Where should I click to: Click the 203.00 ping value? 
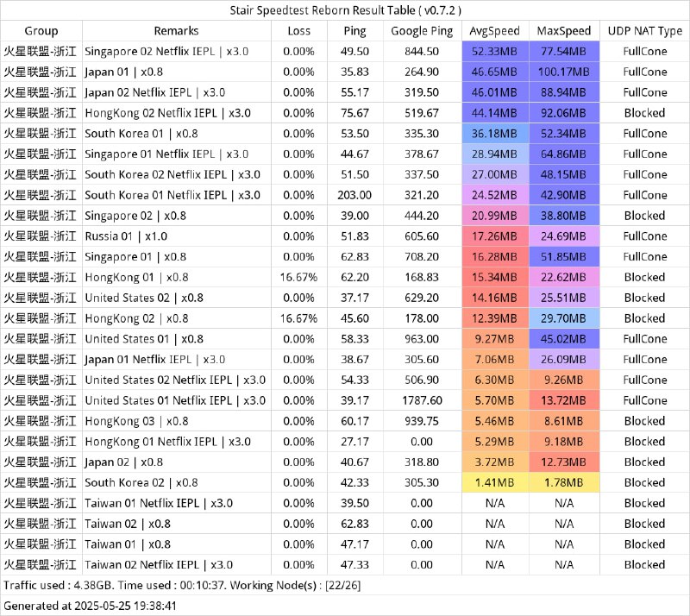click(x=354, y=196)
